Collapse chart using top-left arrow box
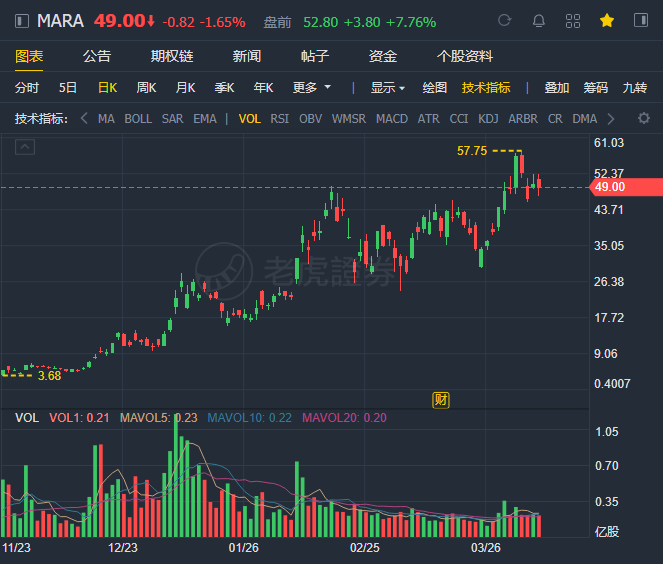663x564 pixels. click(25, 147)
